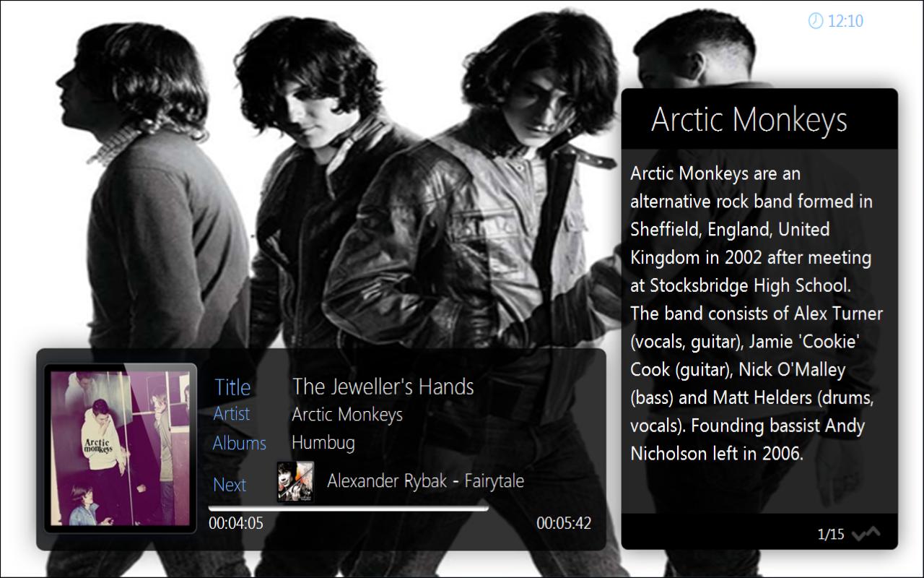Click the album name Humbug
Viewport: 924px width, 578px height.
pyautogui.click(x=323, y=442)
